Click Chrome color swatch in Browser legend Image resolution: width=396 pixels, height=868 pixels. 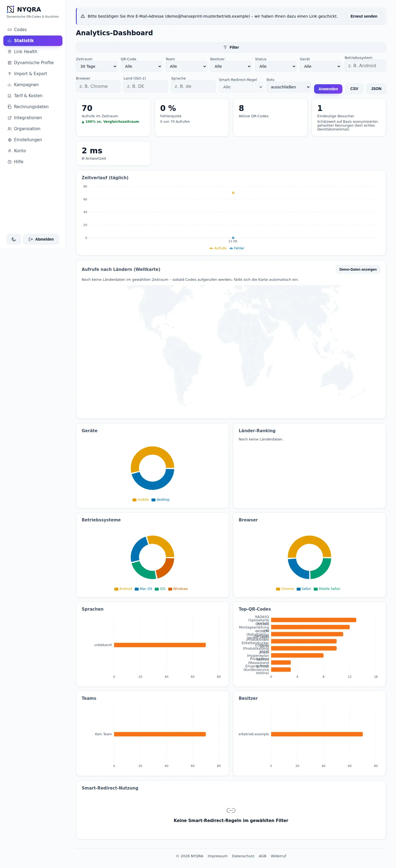[278, 589]
